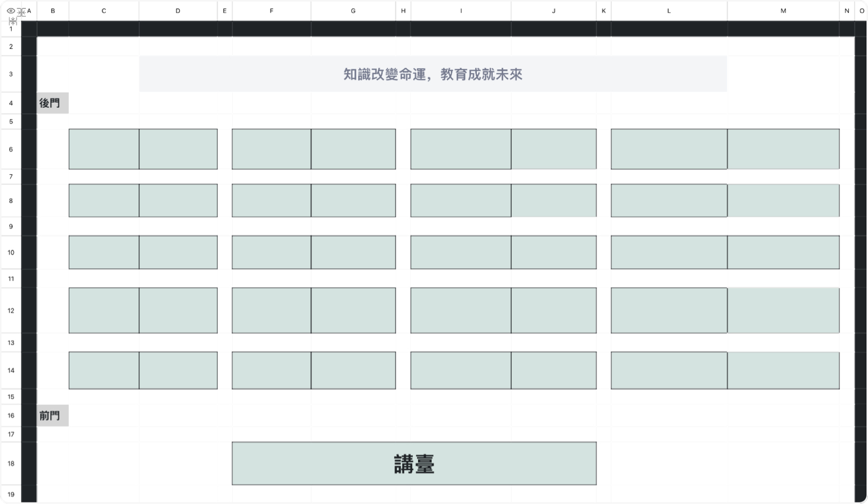Image resolution: width=868 pixels, height=504 pixels.
Task: Select seat cell I8
Action: click(461, 201)
